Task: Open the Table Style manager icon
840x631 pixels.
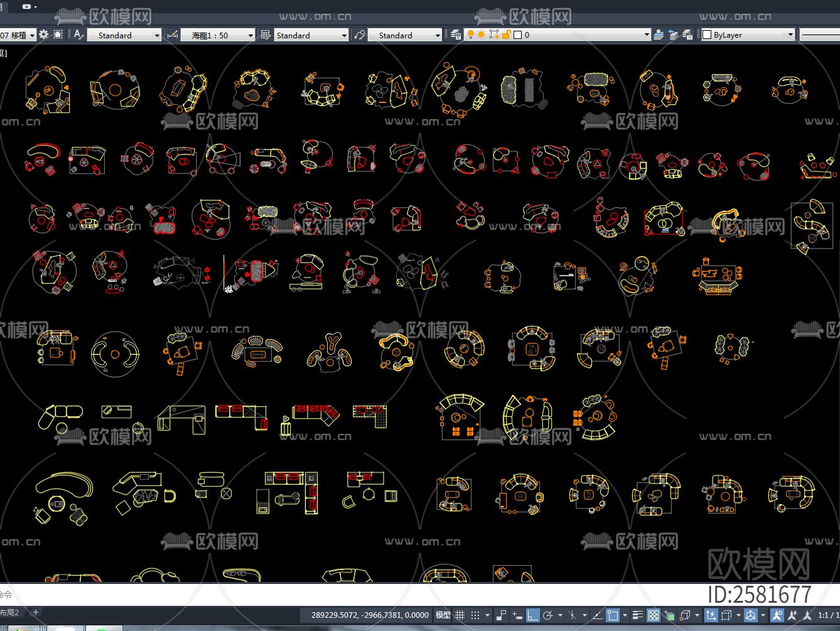Action: 266,35
